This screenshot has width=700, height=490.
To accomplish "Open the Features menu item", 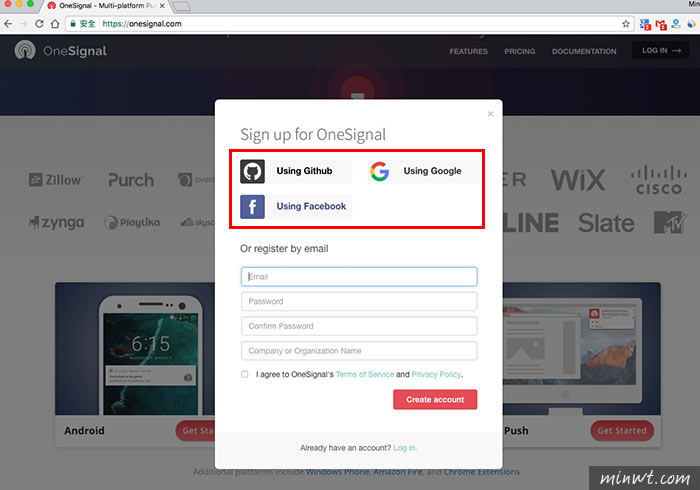I will coord(468,51).
